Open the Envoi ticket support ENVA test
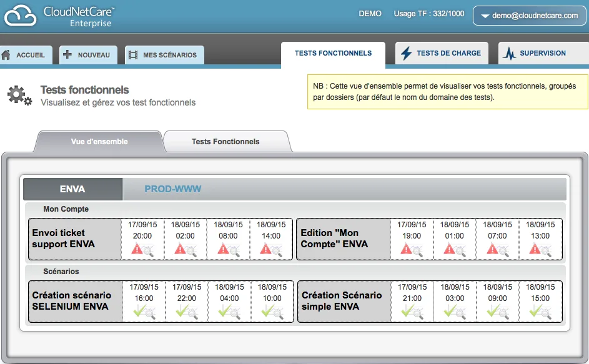 click(75, 239)
